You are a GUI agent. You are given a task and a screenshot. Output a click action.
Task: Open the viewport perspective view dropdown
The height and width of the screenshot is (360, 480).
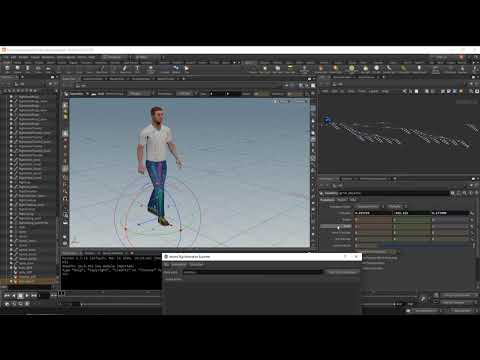284,101
